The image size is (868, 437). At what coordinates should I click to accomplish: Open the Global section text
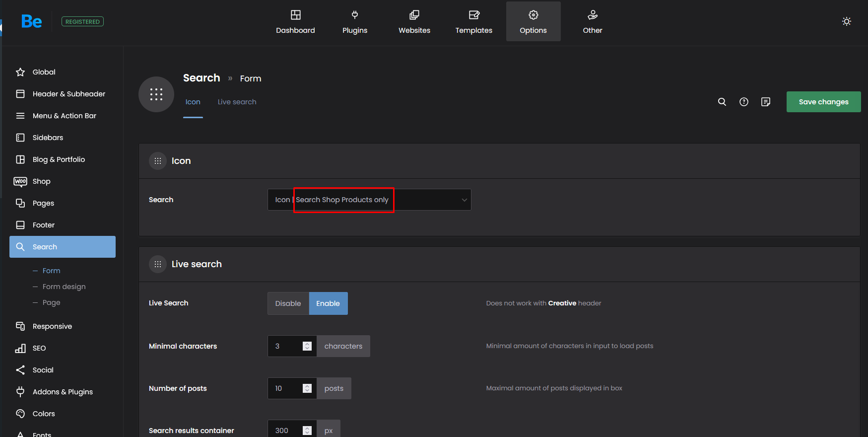pos(44,72)
